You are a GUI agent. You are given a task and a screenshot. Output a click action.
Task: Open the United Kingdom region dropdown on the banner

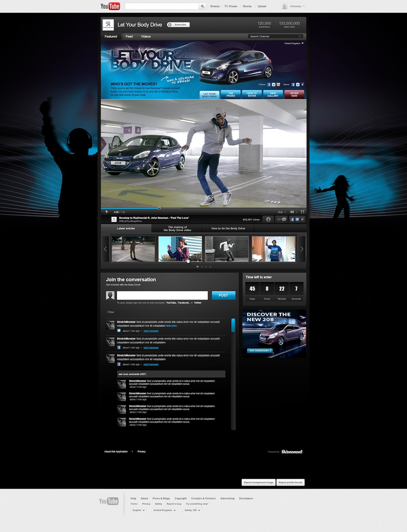tap(294, 43)
